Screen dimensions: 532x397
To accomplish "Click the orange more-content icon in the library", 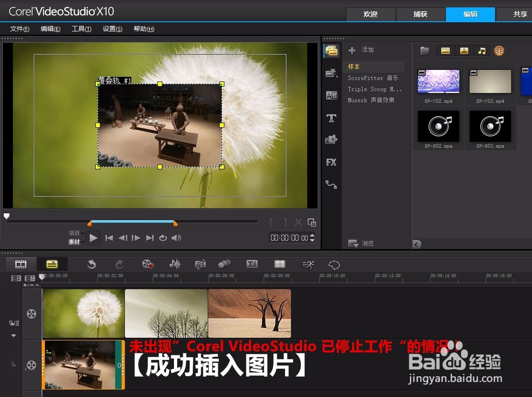I will click(499, 51).
